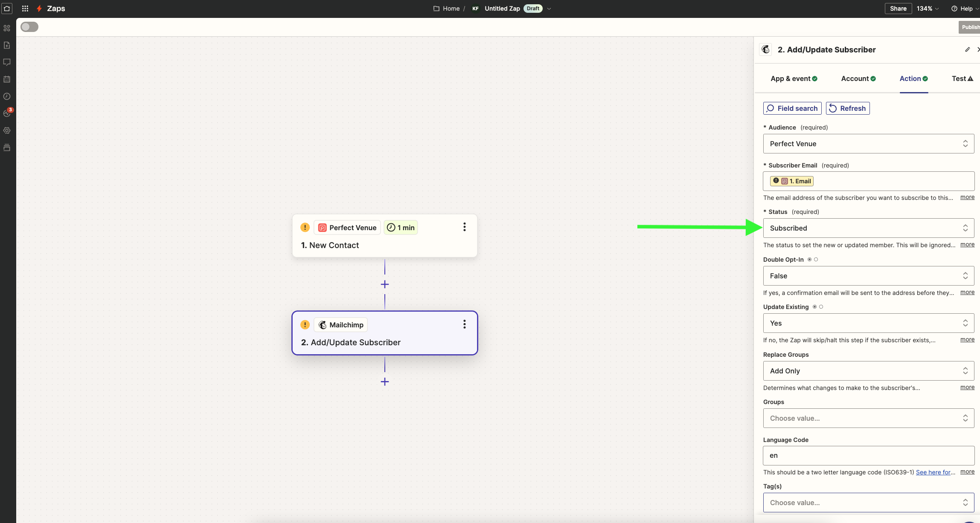Select first radio mode beside Update Existing
This screenshot has height=523, width=980.
pos(814,306)
